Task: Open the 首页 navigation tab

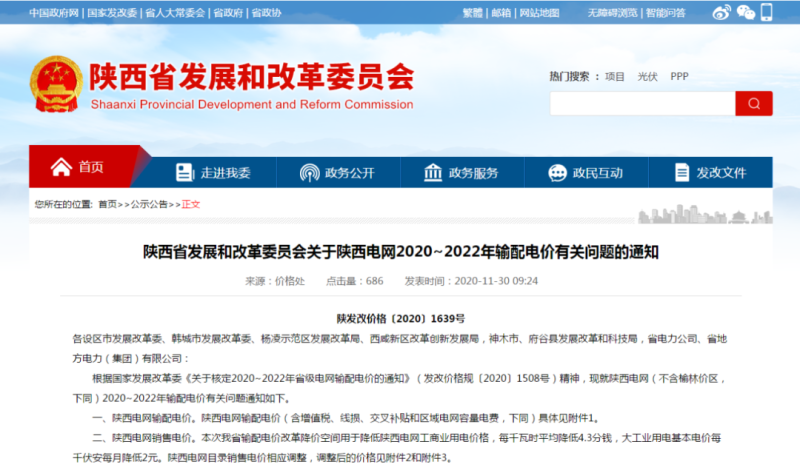Action: (84, 167)
